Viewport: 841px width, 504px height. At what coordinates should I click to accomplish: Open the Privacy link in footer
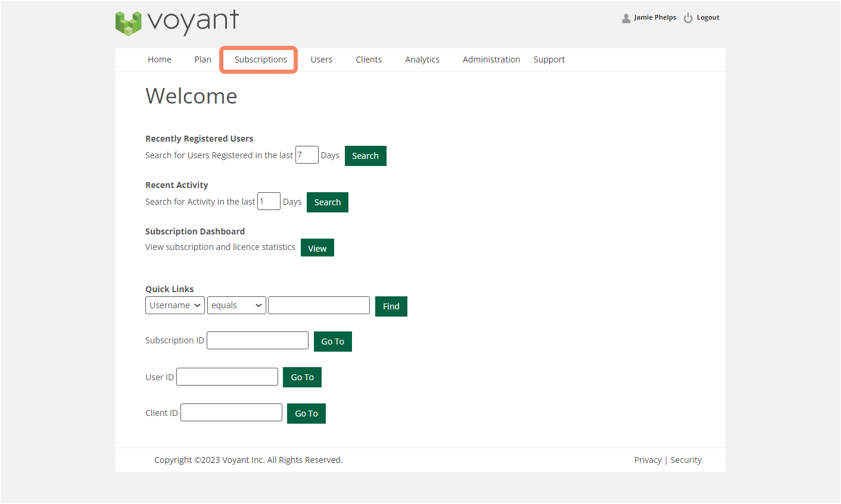tap(648, 460)
